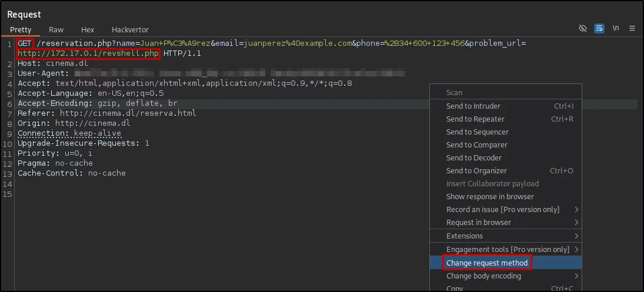Screen dimensions: 644x292
Task: Switch to the Raw tab
Action: [56, 29]
